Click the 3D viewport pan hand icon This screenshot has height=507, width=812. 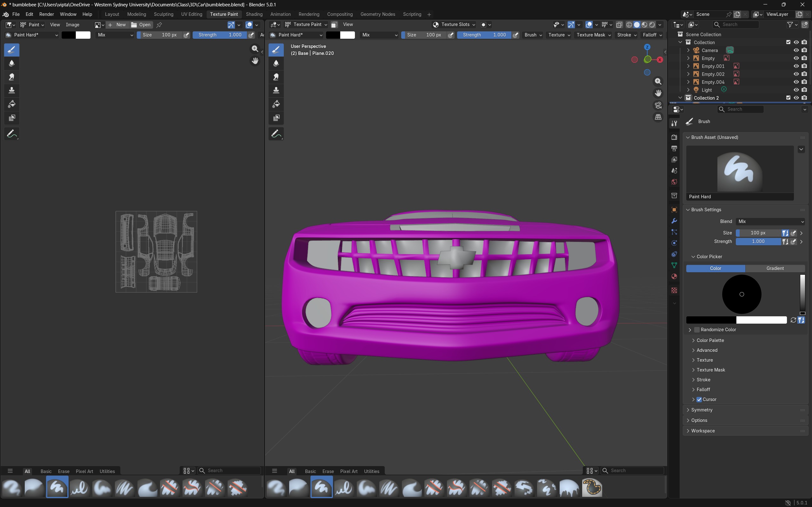(x=658, y=93)
